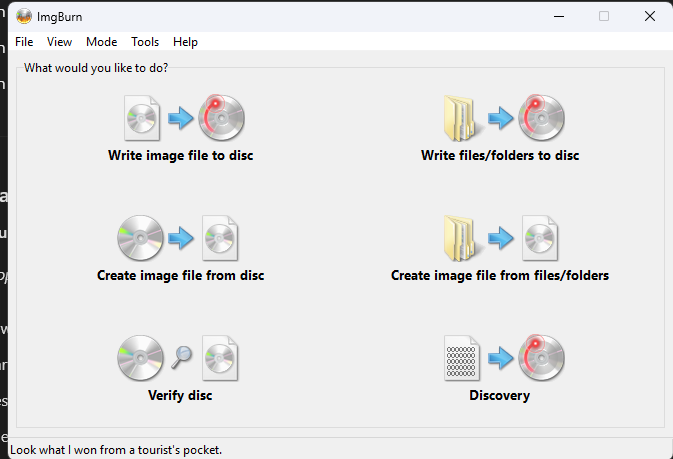The height and width of the screenshot is (459, 673).
Task: Click the Discovery mode icon
Action: [504, 358]
